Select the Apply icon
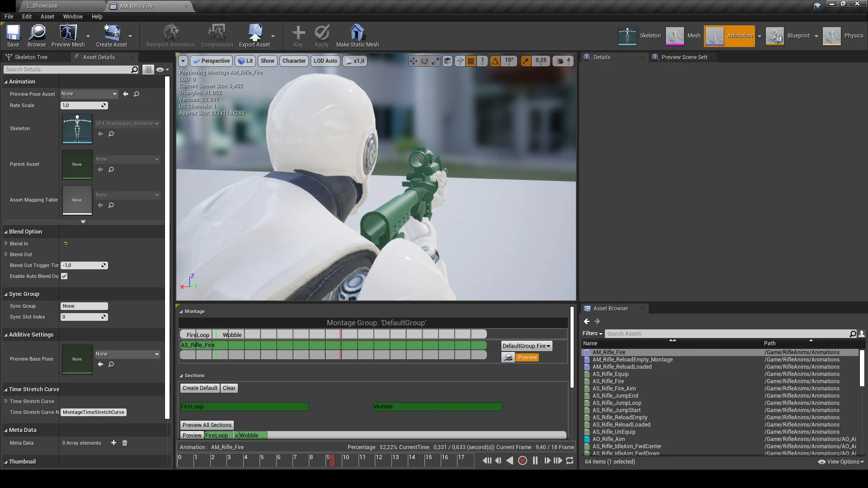The height and width of the screenshot is (488, 868). point(321,36)
